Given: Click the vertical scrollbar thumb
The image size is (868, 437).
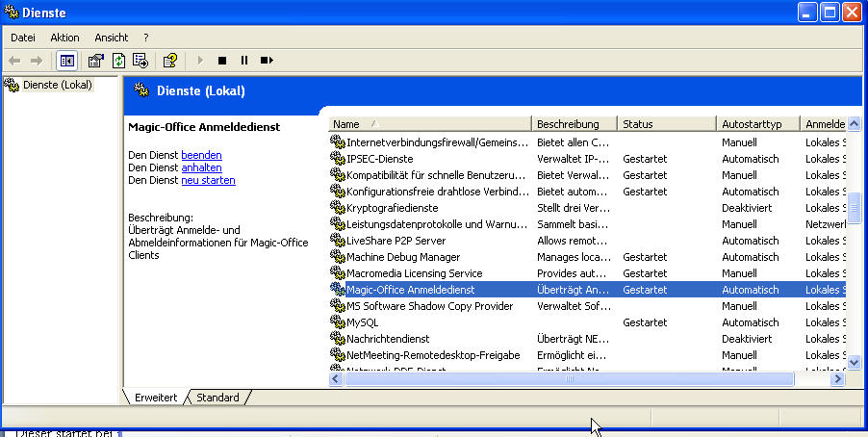Looking at the screenshot, I should tap(855, 210).
